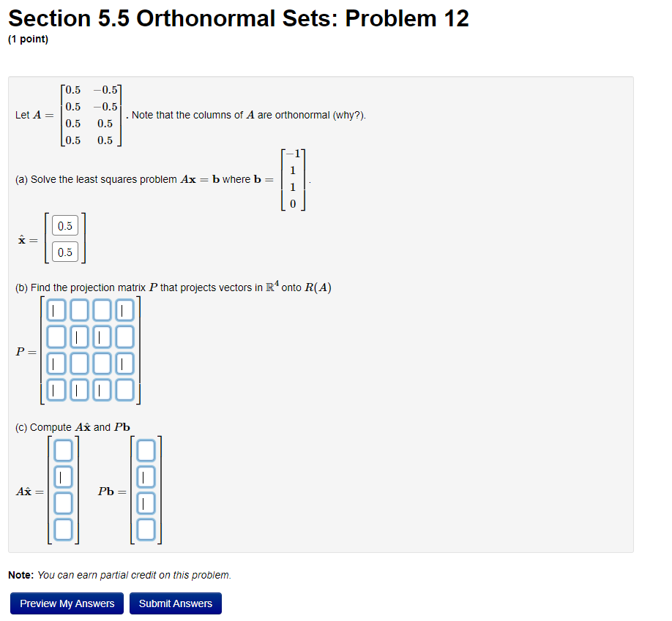Click the first entry of matrix P
The image size is (672, 621).
56,309
